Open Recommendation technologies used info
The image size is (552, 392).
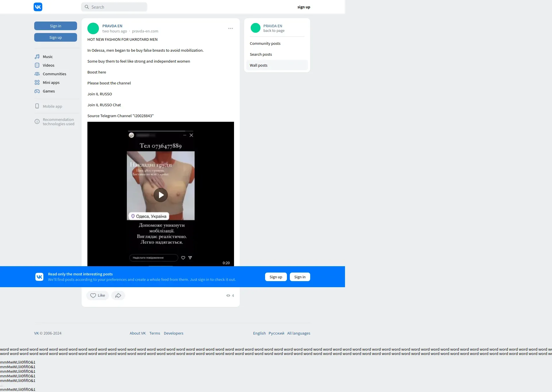(58, 122)
